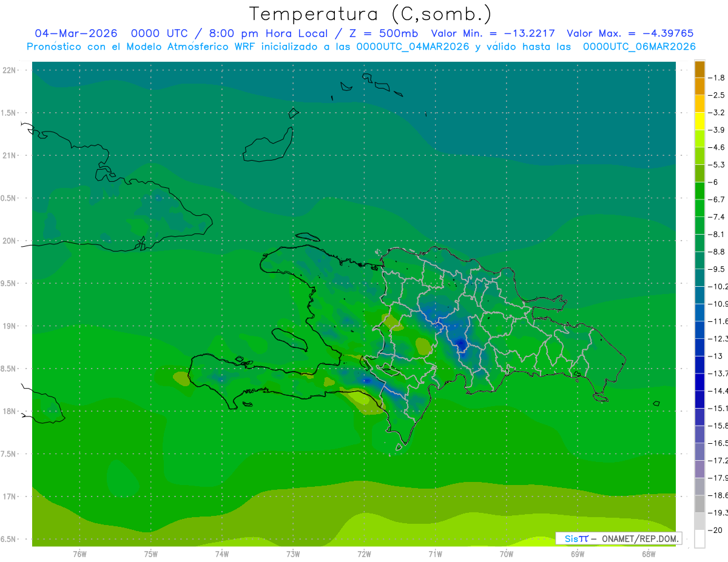Click the -15.1 colorbar value
This screenshot has width=728, height=562.
(718, 408)
